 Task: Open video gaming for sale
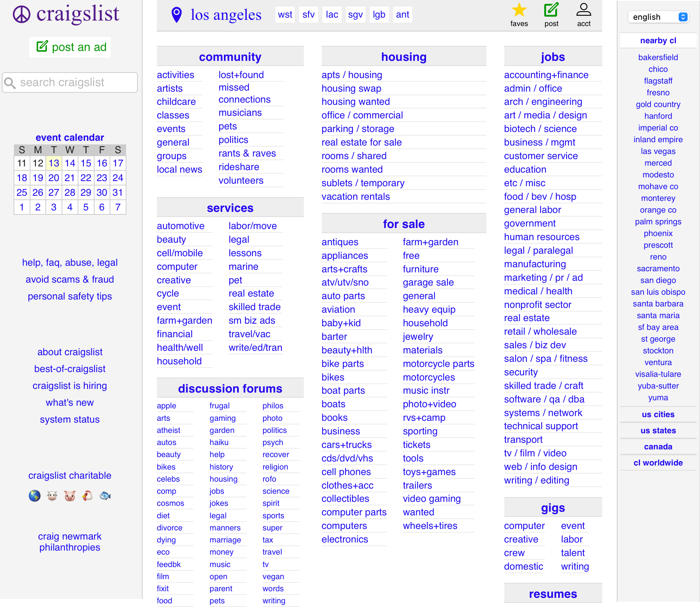tap(432, 499)
